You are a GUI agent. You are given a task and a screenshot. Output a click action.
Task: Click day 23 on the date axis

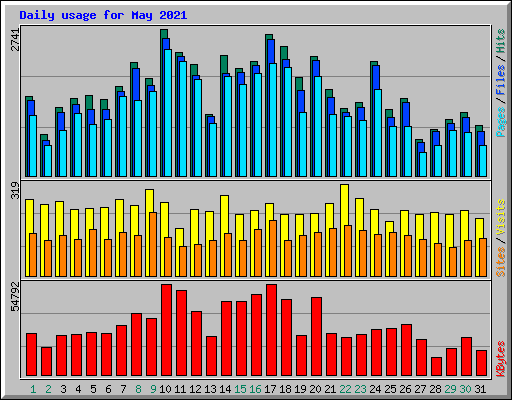click(360, 389)
